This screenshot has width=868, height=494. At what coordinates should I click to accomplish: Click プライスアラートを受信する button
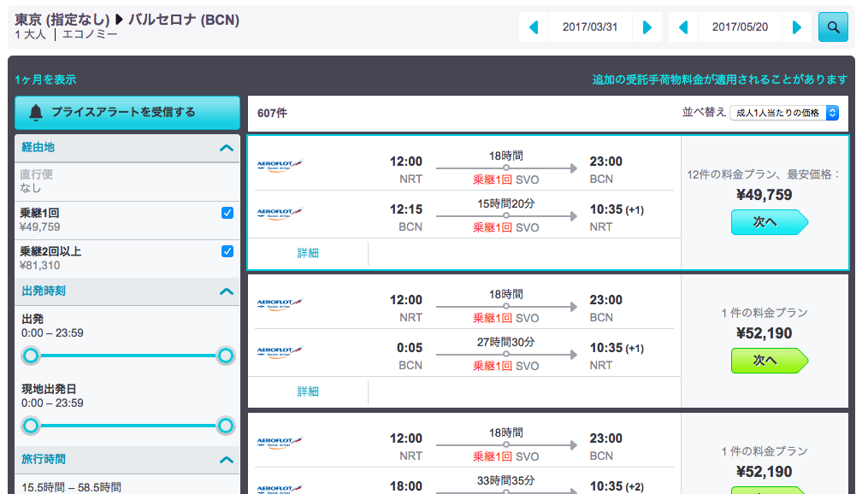(127, 112)
